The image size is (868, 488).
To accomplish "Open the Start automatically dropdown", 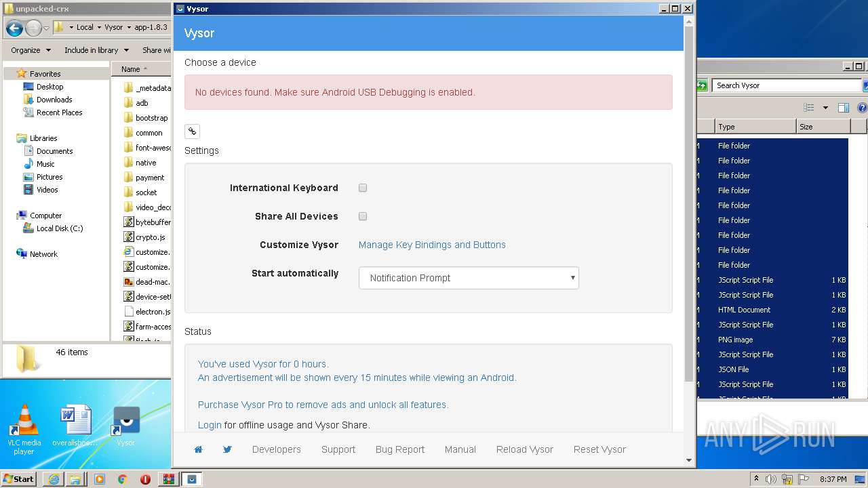I will [x=469, y=278].
